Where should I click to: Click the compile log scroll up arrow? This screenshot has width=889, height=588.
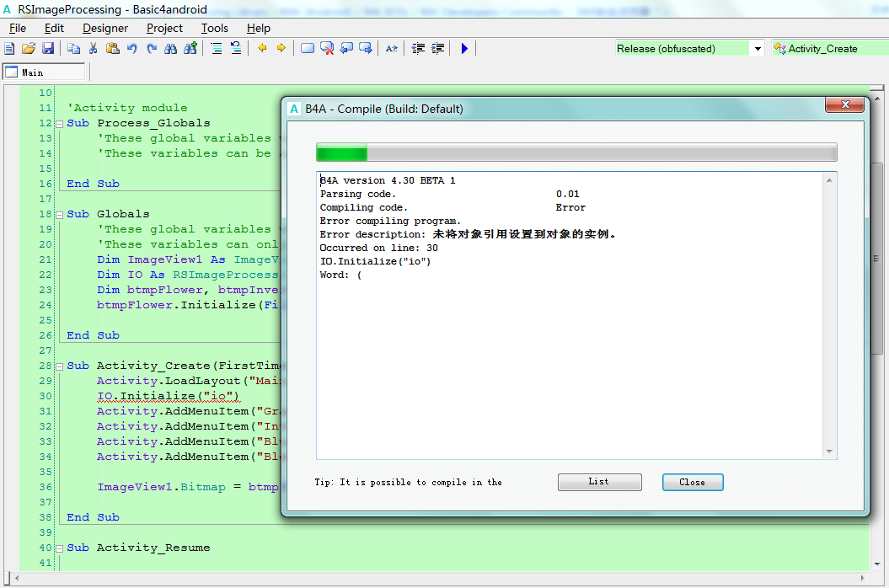(x=829, y=180)
